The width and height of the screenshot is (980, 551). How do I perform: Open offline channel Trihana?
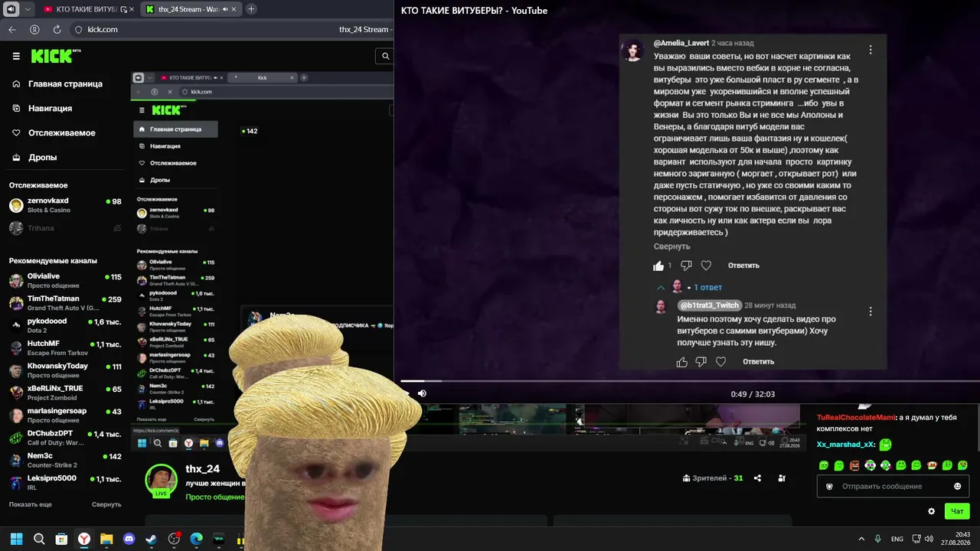pos(65,228)
